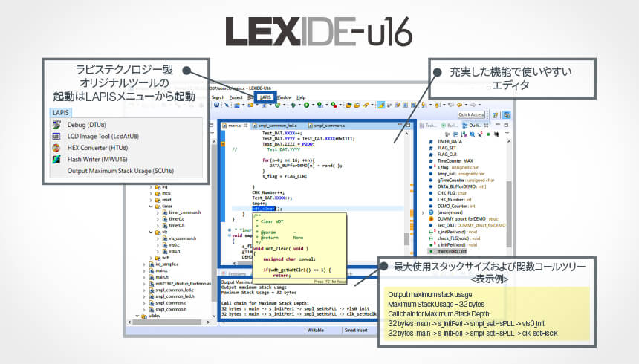
Task: Select timer0.c in the project tree
Action: click(176, 219)
